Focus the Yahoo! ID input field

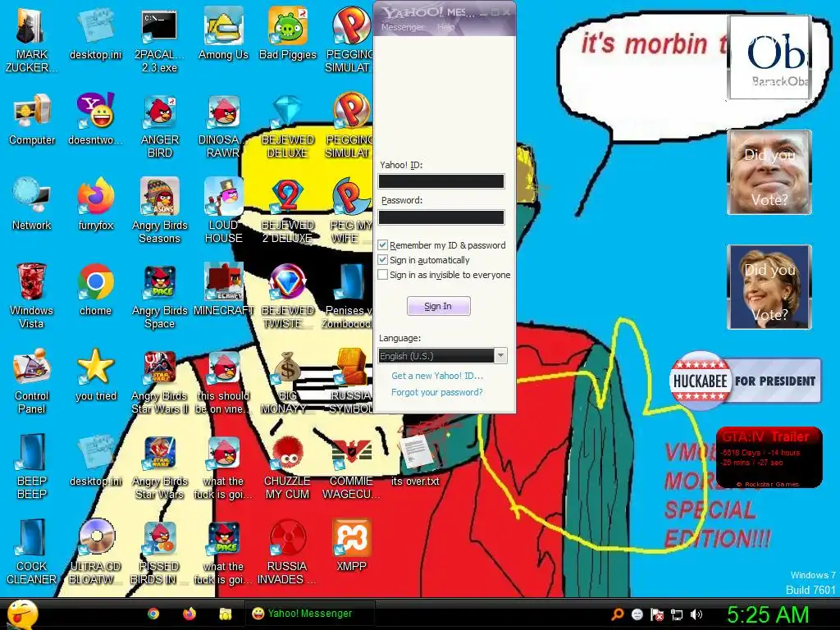click(441, 181)
